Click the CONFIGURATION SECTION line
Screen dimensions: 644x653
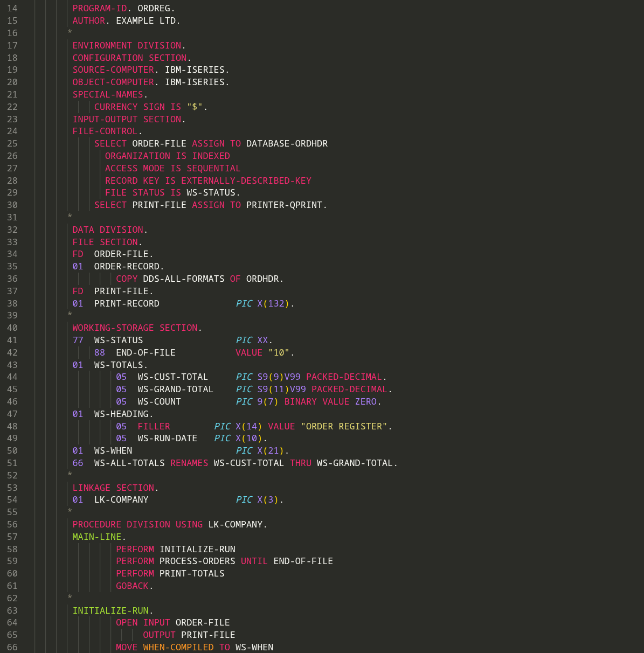129,58
